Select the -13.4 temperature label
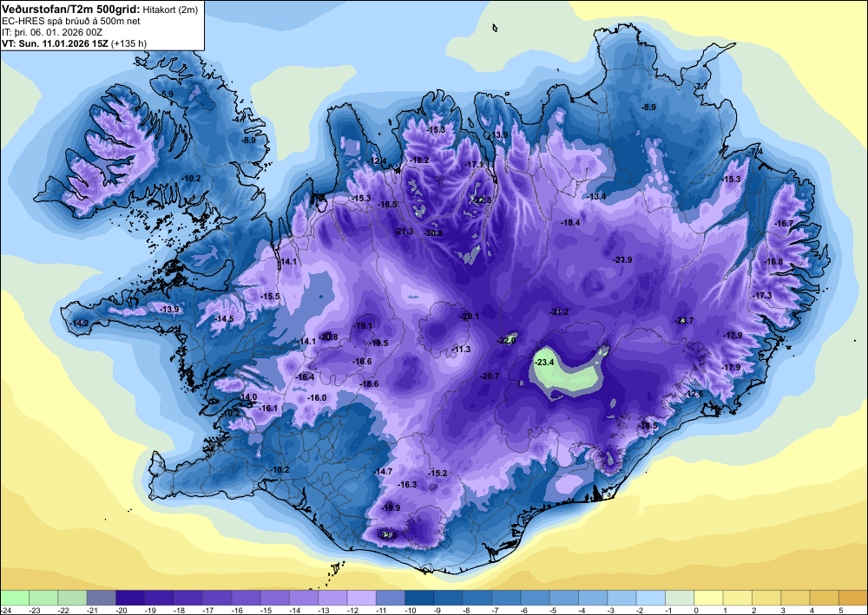Viewport: 868px width, 615px height. pyautogui.click(x=597, y=197)
